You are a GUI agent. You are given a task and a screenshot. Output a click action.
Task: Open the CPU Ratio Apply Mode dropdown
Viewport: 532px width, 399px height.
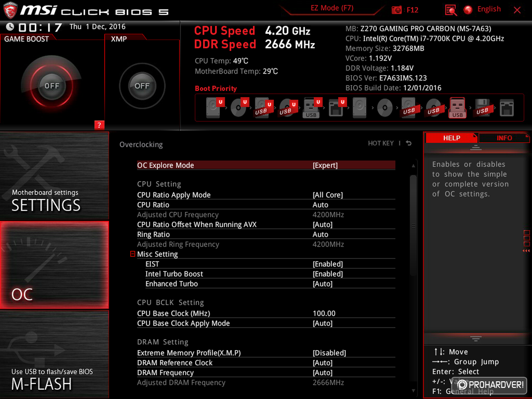(x=328, y=195)
